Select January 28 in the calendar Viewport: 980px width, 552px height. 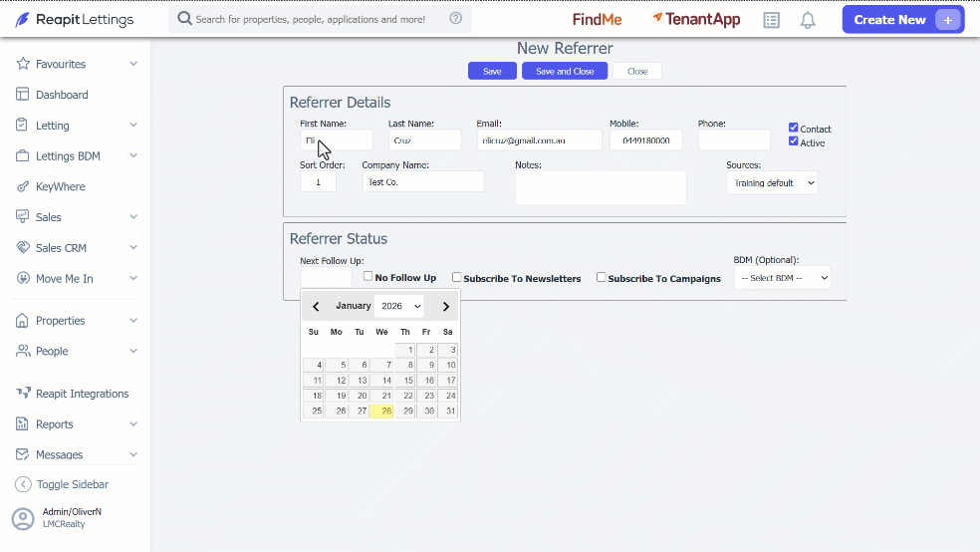(381, 411)
